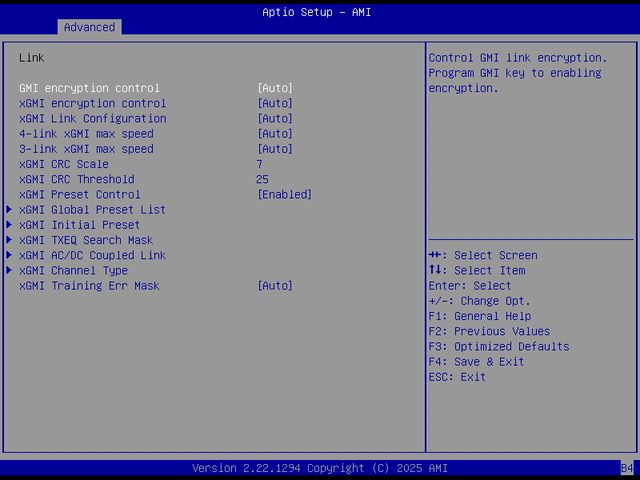Change the xGMI Training Err Mask [Auto] value

275,286
